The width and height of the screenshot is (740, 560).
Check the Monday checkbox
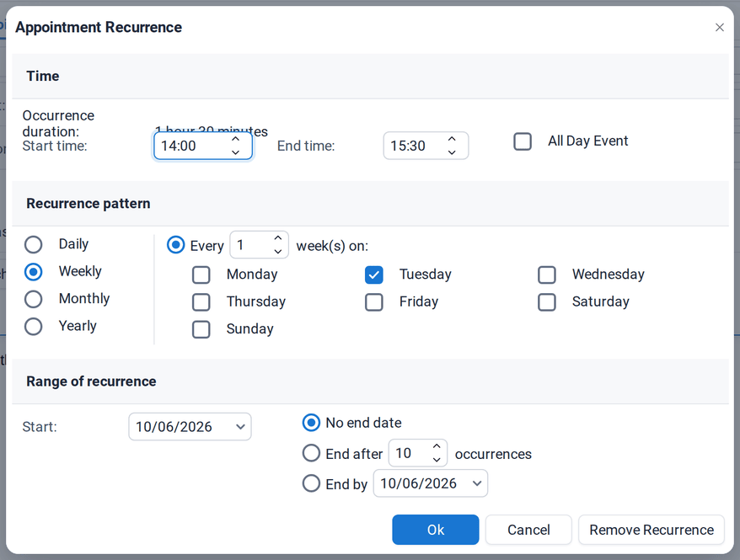201,275
